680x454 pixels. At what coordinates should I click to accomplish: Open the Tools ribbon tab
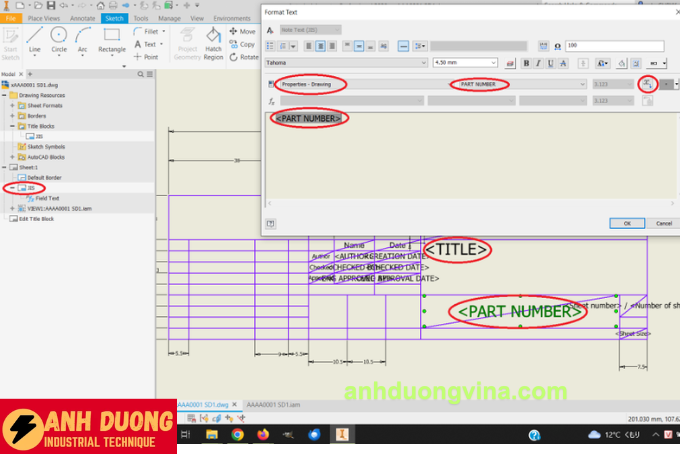coord(141,18)
